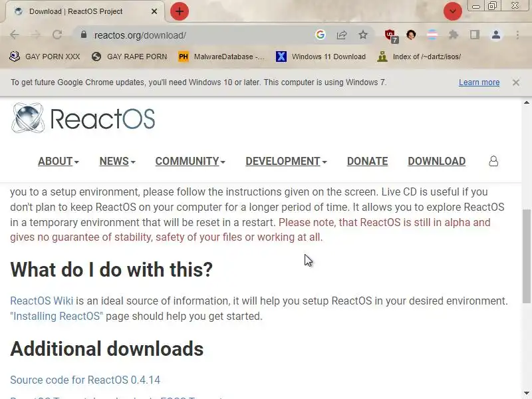532x399 pixels.
Task: Click the ReactOS logo
Action: click(83, 118)
